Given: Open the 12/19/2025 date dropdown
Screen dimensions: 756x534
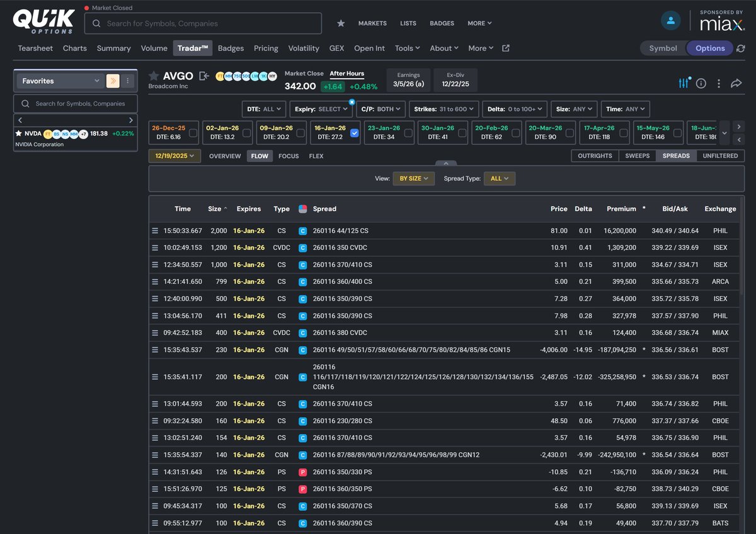Looking at the screenshot, I should (175, 156).
